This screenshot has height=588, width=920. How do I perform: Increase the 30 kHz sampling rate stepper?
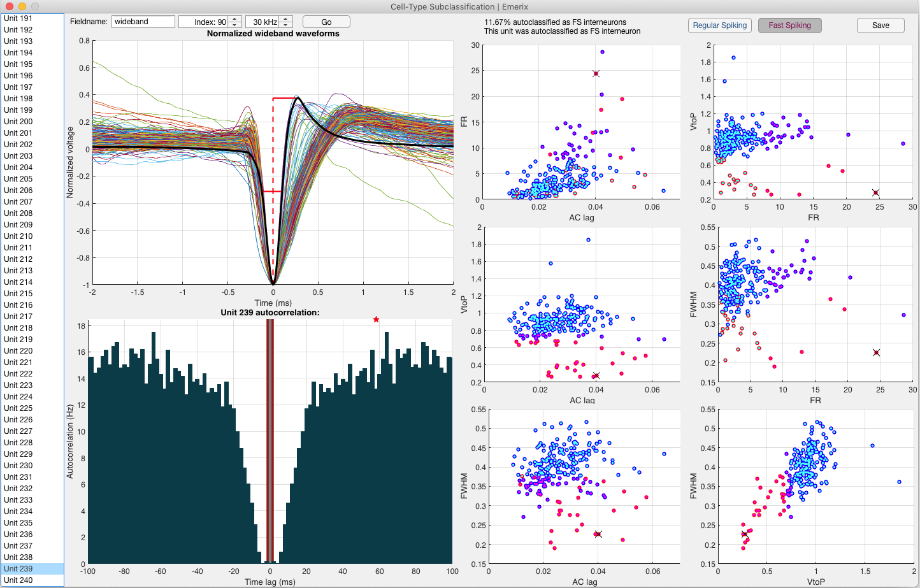[x=286, y=18]
